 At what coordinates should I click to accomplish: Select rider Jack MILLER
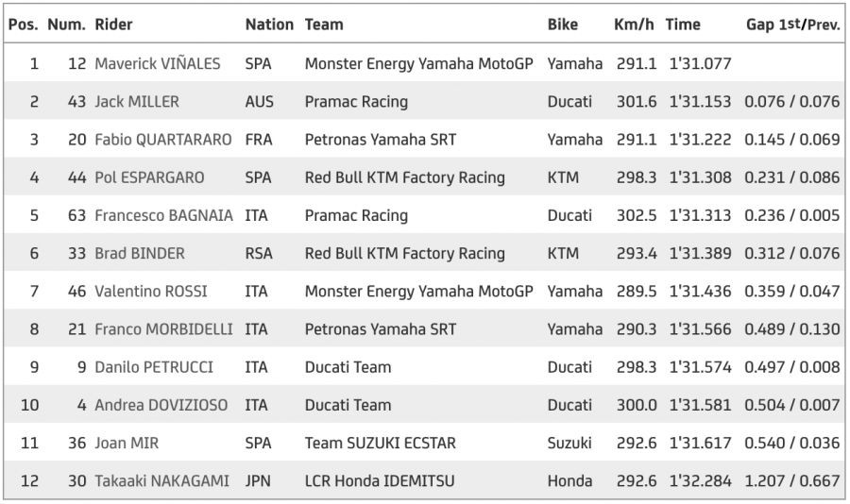(137, 101)
